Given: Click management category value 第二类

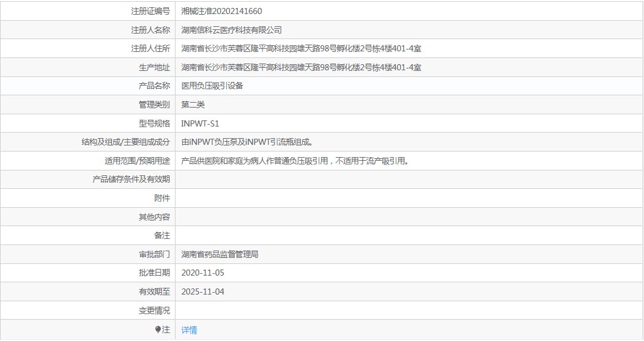Looking at the screenshot, I should (193, 105).
